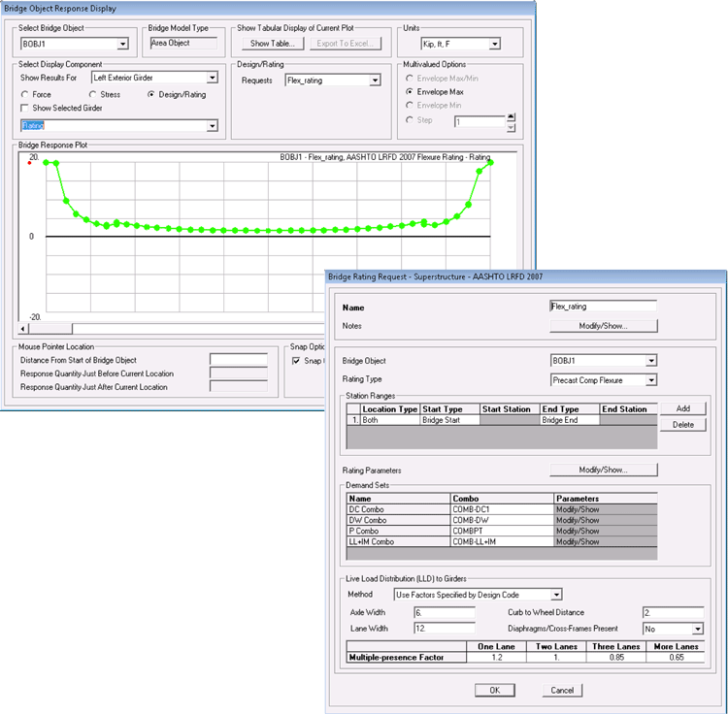Expand the Show Results For girder dropdown
728x714 pixels.
point(212,78)
